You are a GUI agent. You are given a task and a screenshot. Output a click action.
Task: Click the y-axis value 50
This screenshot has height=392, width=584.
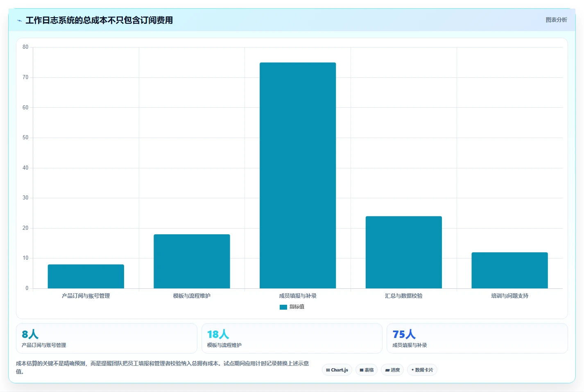25,138
